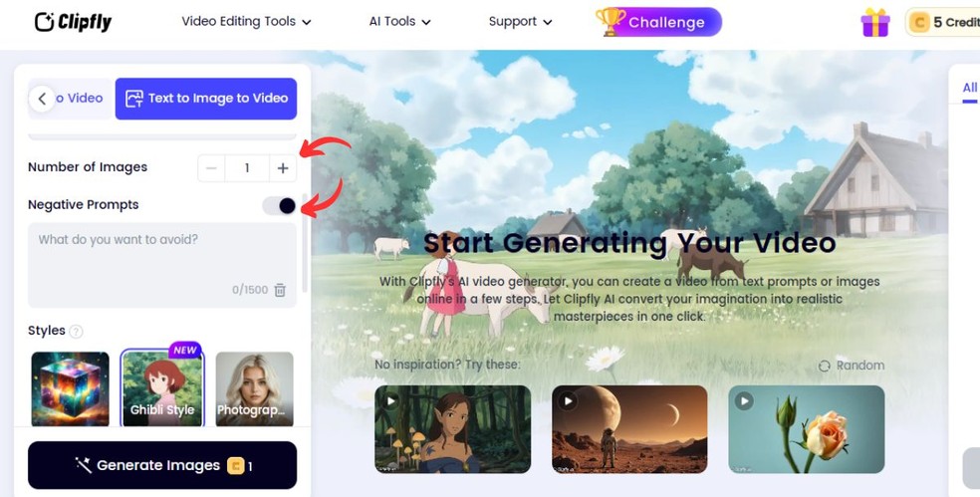Select the All tab on right panel
This screenshot has height=497, width=980.
pyautogui.click(x=969, y=88)
